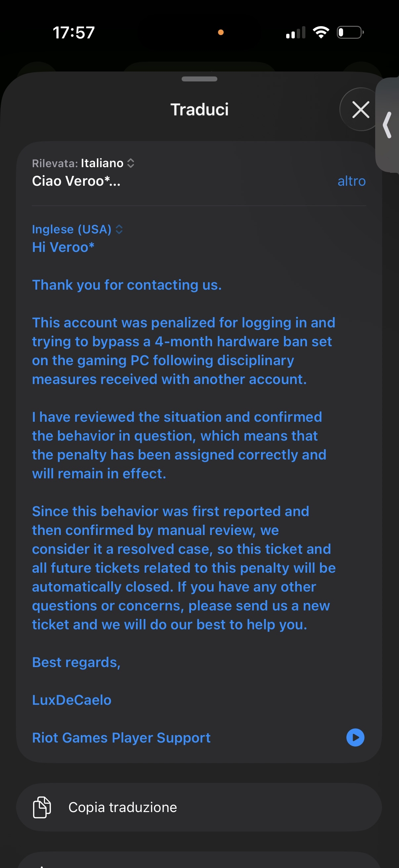Open the altro link to expand the source text
The image size is (399, 868).
click(x=351, y=181)
